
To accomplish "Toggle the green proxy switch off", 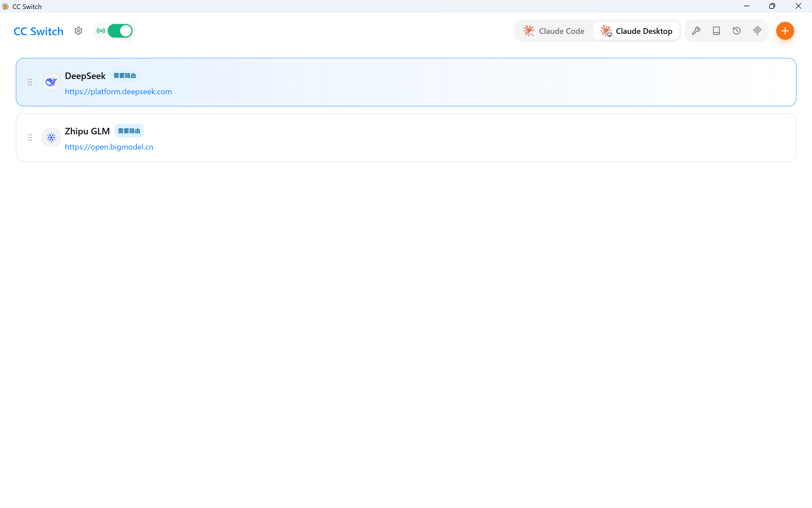I will [120, 31].
